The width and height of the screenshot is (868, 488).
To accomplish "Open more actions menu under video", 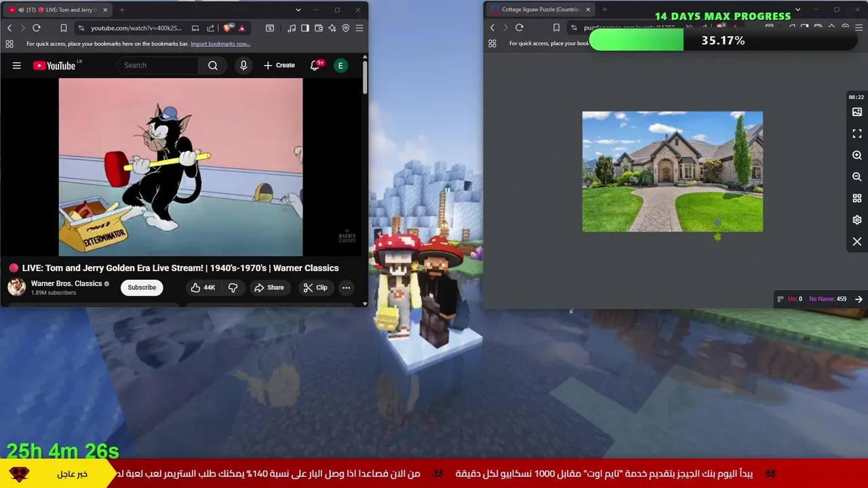I will [346, 287].
